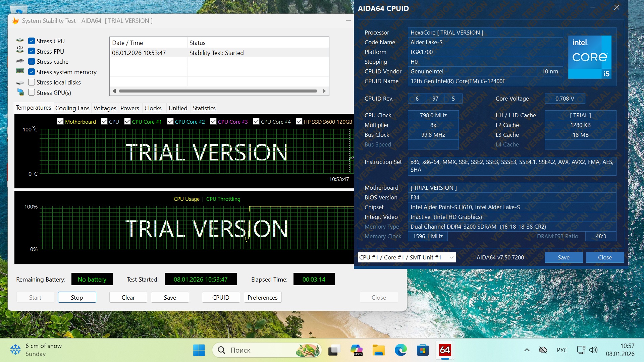Open Microsoft Store from the taskbar

click(x=423, y=350)
